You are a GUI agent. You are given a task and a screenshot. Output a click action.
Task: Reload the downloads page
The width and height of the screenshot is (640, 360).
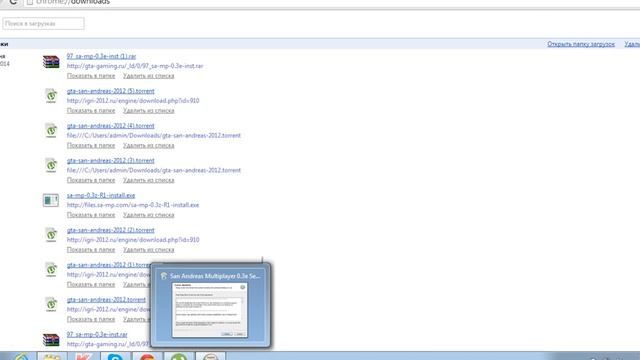pyautogui.click(x=13, y=2)
